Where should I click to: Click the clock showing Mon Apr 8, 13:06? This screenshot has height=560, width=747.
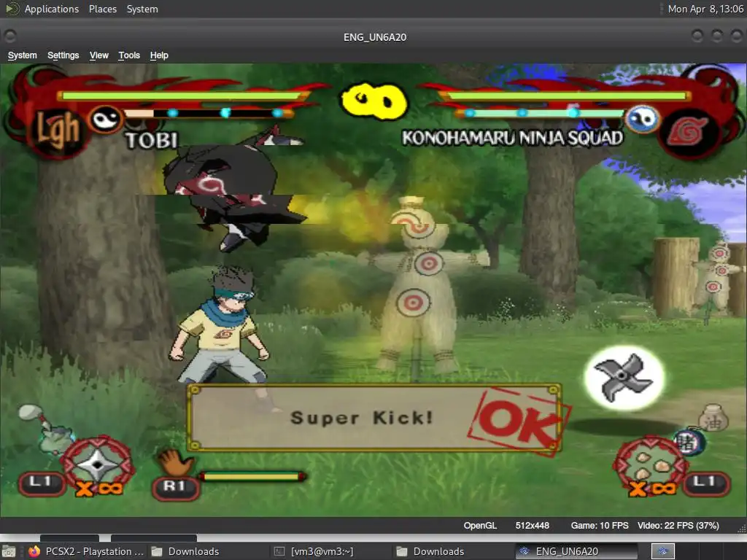(x=705, y=9)
